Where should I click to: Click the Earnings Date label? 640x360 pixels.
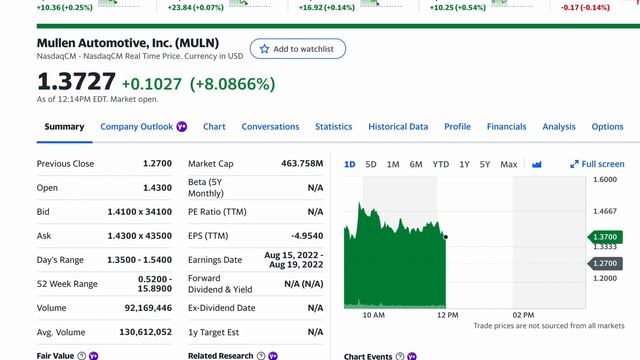[215, 260]
